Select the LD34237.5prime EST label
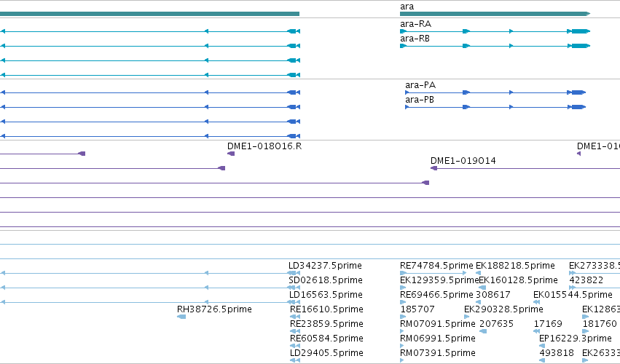The image size is (620, 364). point(325,266)
